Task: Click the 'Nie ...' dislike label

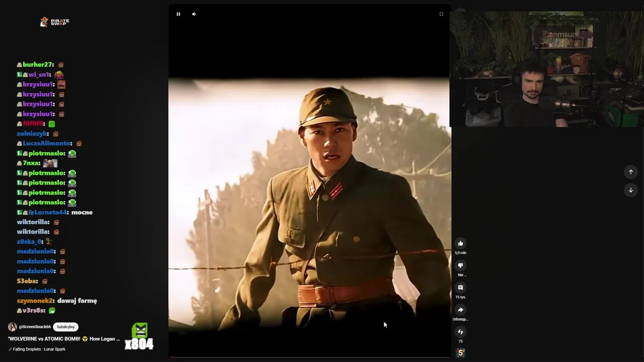Action: click(462, 275)
